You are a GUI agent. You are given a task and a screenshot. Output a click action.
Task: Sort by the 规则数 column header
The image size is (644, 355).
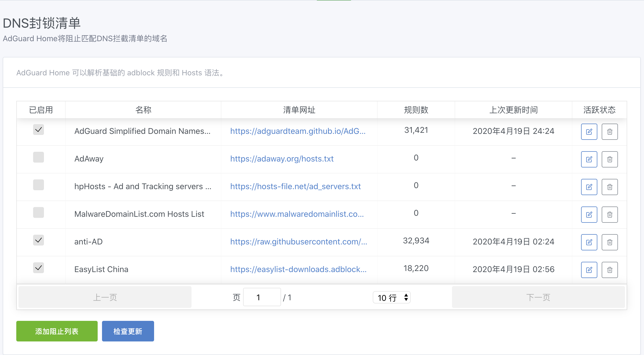416,110
